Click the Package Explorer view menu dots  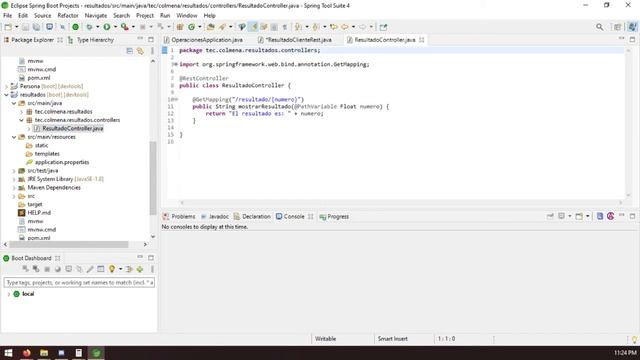[x=152, y=51]
